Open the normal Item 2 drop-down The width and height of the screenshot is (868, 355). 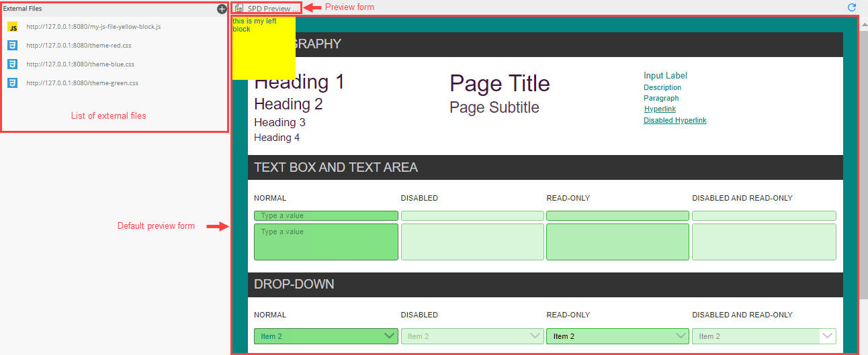click(x=326, y=336)
